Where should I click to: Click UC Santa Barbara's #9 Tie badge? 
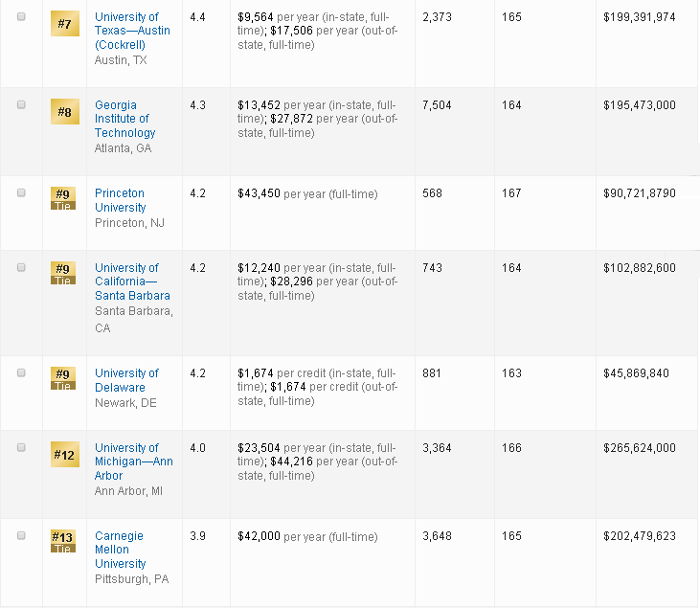[63, 272]
